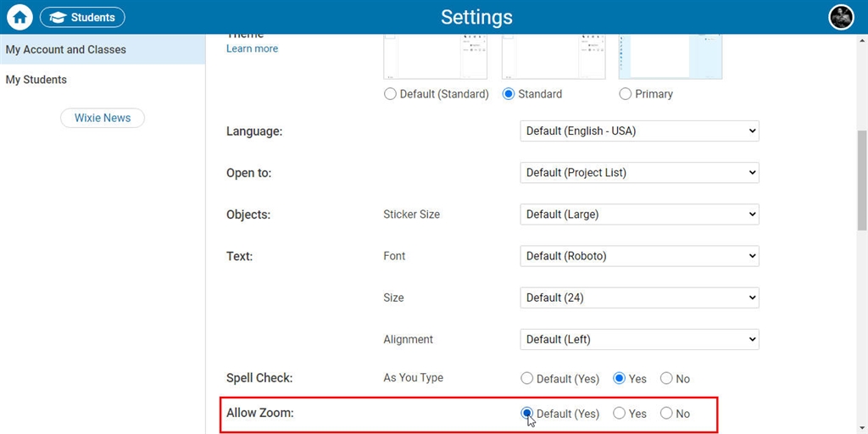Click the Home icon in header
Image resolution: width=868 pixels, height=434 pixels.
coord(20,17)
